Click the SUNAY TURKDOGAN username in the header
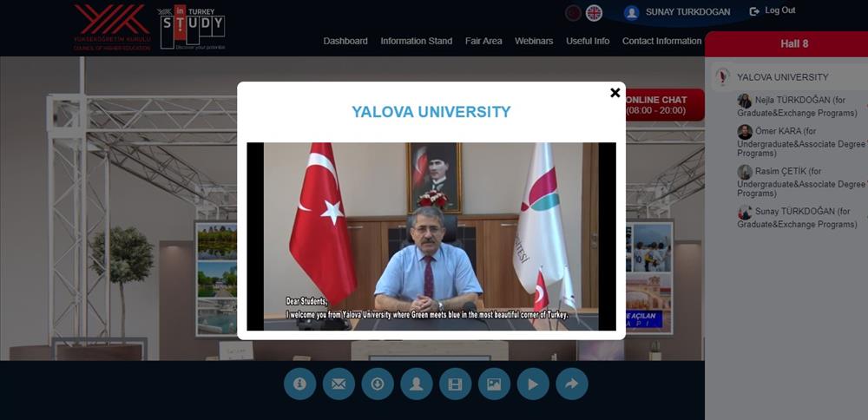868x420 pixels. pos(688,12)
